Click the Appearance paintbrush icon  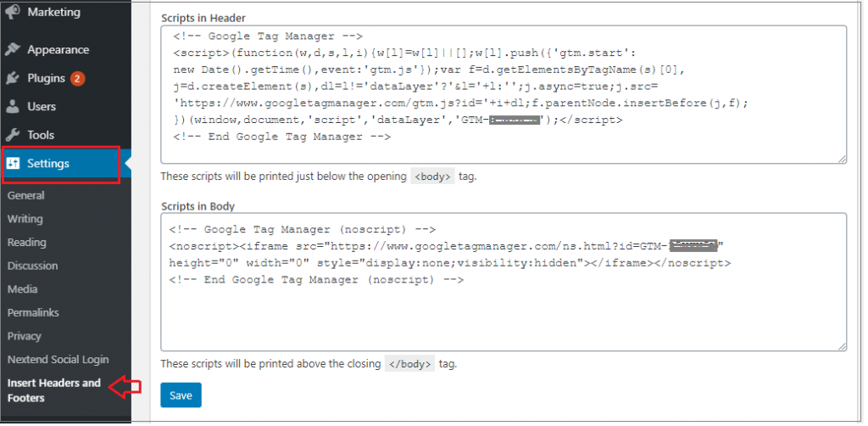pyautogui.click(x=12, y=50)
